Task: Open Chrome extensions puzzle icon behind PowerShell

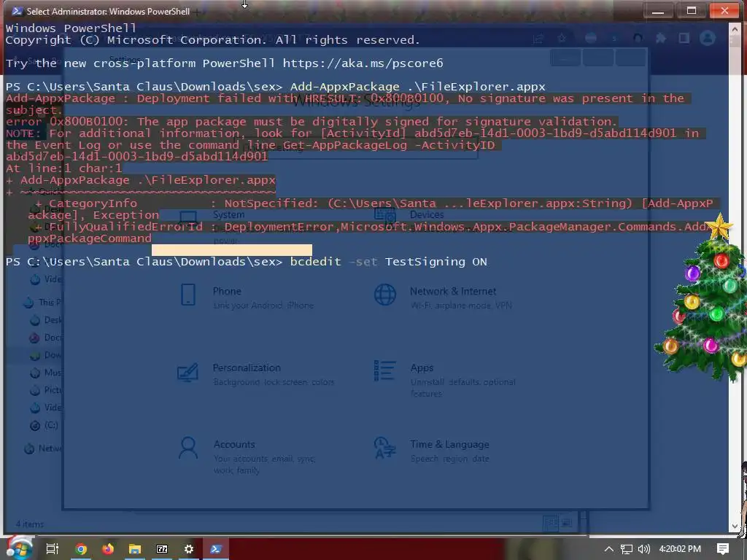Action: point(661,38)
